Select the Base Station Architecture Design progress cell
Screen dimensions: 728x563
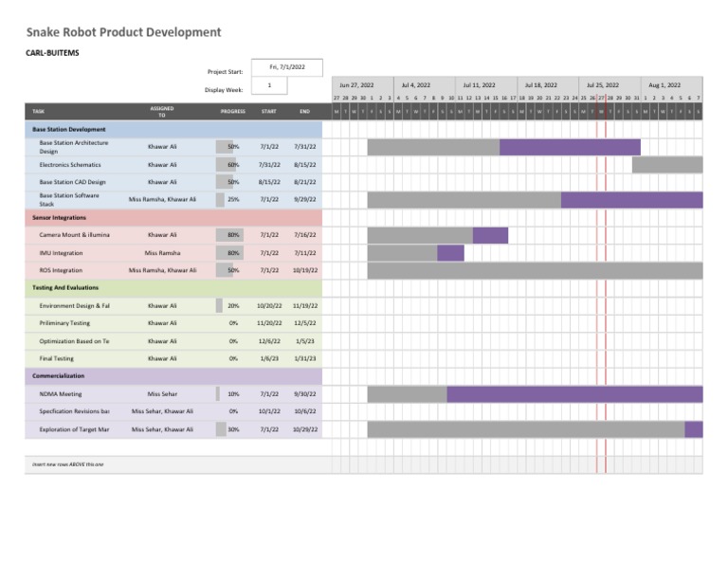pyautogui.click(x=230, y=147)
